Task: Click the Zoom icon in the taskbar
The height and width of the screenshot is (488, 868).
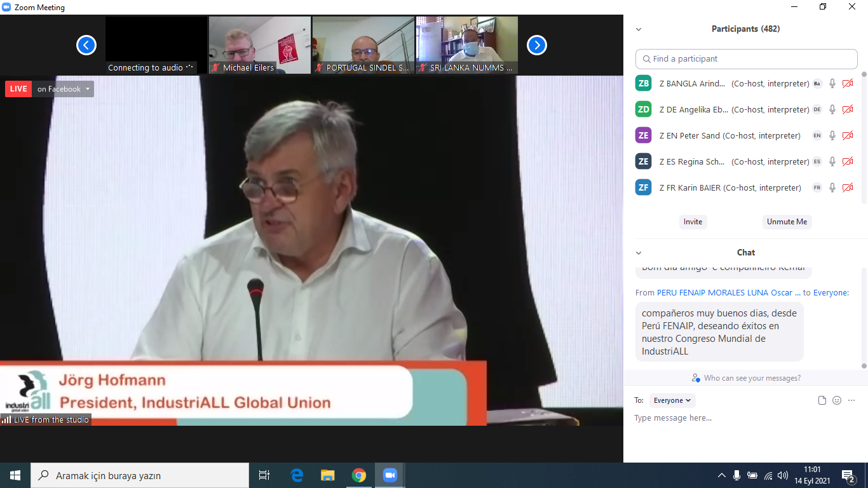Action: point(390,475)
